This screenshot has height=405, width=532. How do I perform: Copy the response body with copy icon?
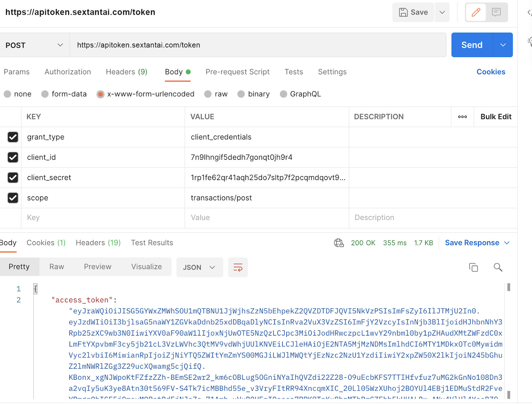pos(473,267)
